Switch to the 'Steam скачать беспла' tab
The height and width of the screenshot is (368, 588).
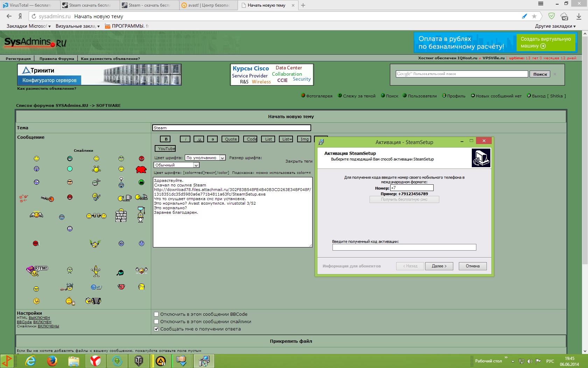89,5
